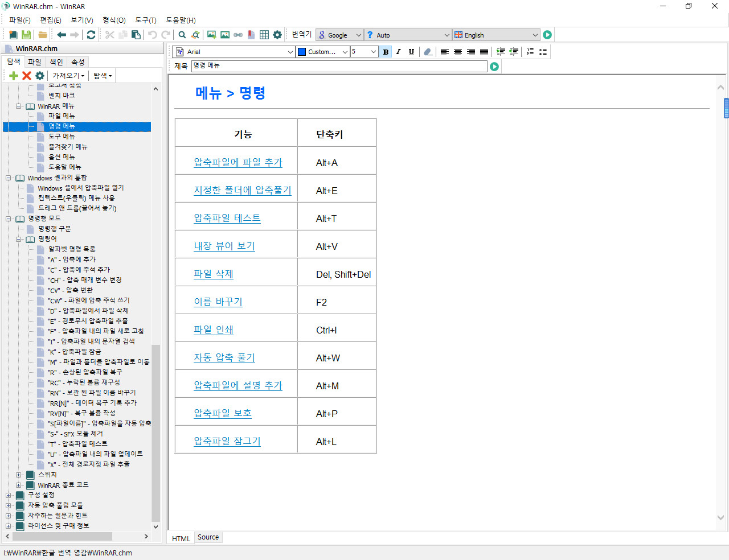Open the 지정한 폴더에 압축풀기 link
Image resolution: width=729 pixels, height=560 pixels.
point(243,191)
